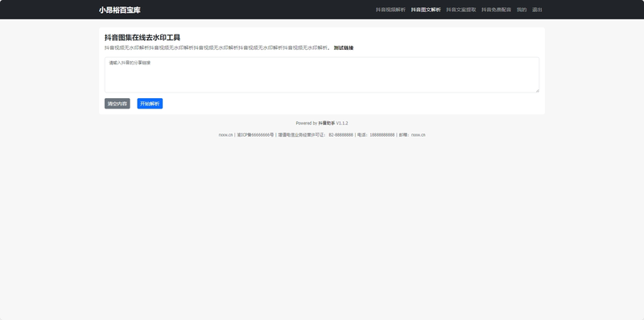Image resolution: width=644 pixels, height=320 pixels.
Task: Click the 邮箱 xxxw.cn address in footer
Action: 418,135
